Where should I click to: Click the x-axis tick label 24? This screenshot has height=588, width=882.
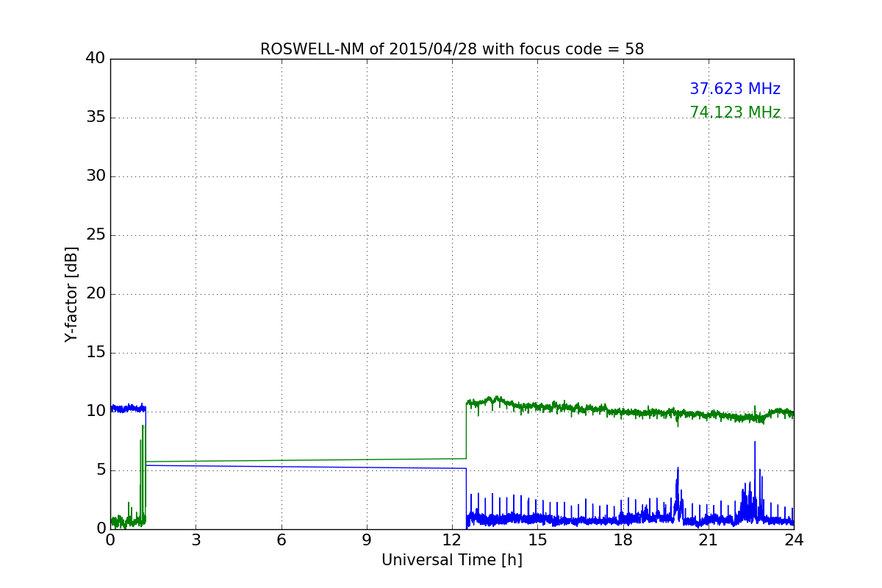click(x=794, y=539)
